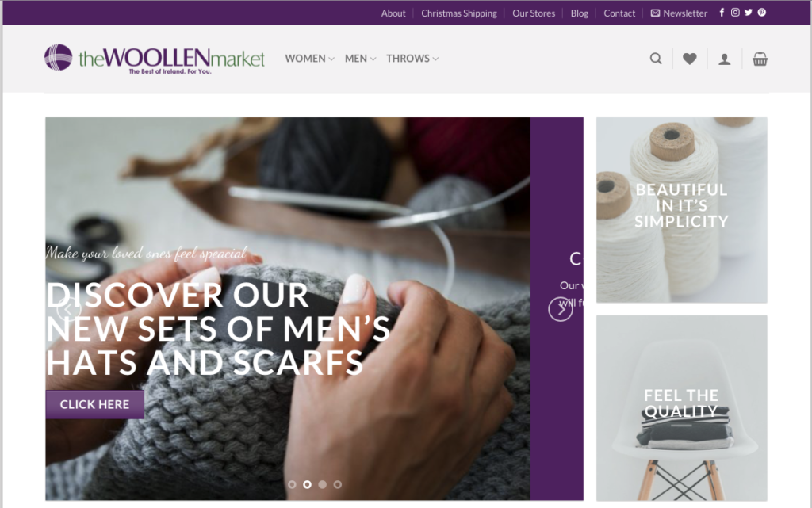The image size is (812, 508).
Task: Expand the THROWS dropdown menu
Action: [x=412, y=59]
